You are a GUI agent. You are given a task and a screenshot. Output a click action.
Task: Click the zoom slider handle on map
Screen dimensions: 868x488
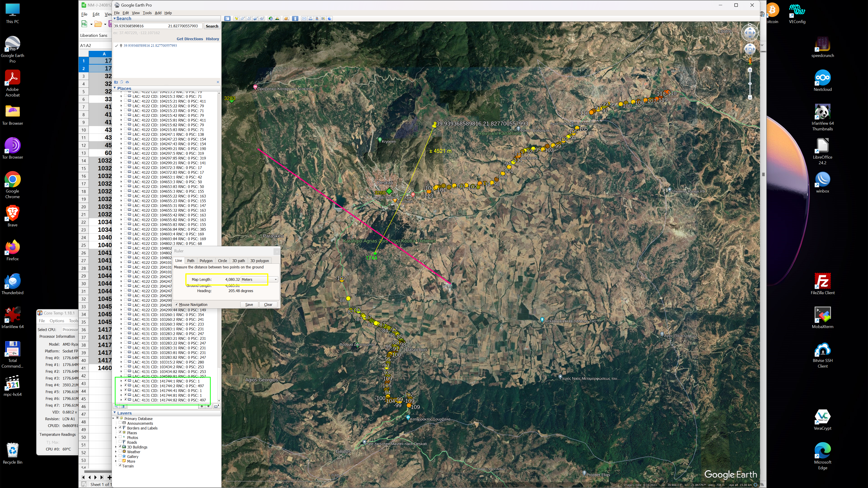click(750, 83)
